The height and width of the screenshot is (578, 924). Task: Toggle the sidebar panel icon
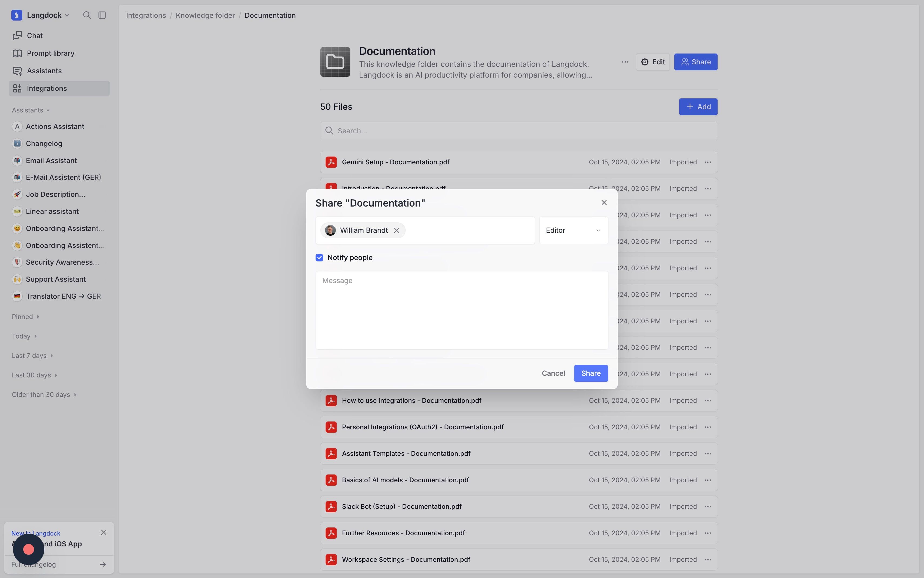pos(102,15)
